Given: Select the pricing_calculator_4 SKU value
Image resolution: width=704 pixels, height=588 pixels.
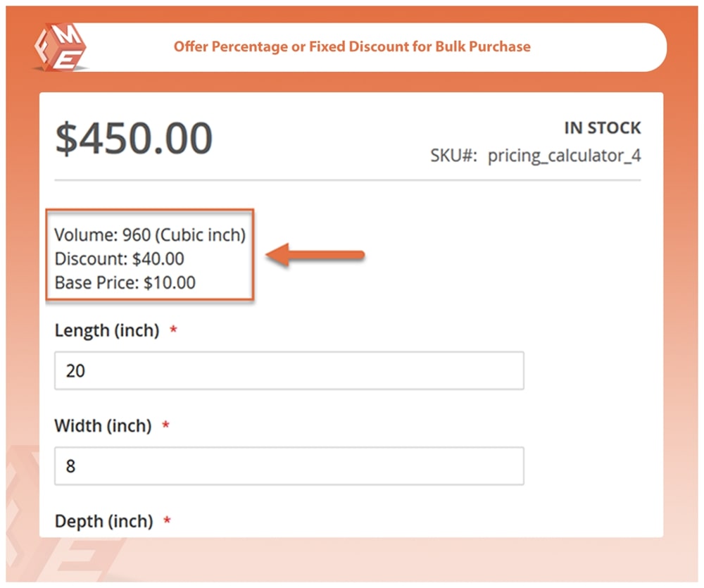Looking at the screenshot, I should (x=564, y=155).
